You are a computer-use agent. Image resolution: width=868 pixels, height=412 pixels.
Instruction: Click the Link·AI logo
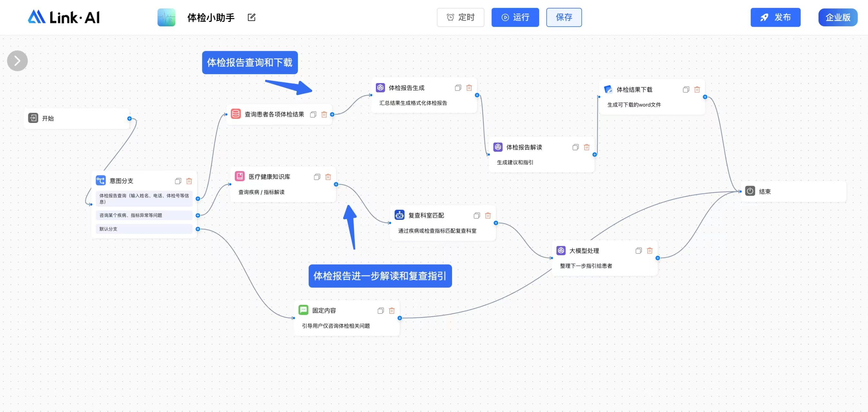click(x=64, y=17)
